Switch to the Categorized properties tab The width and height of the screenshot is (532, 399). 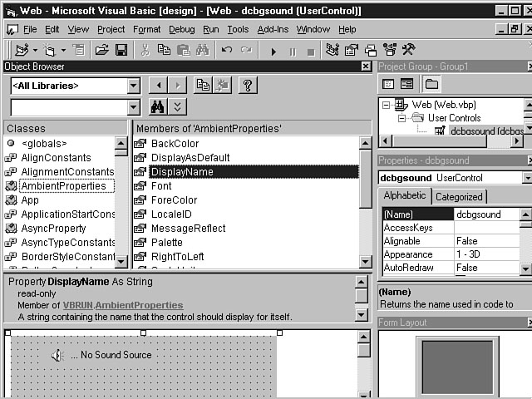[x=459, y=197]
